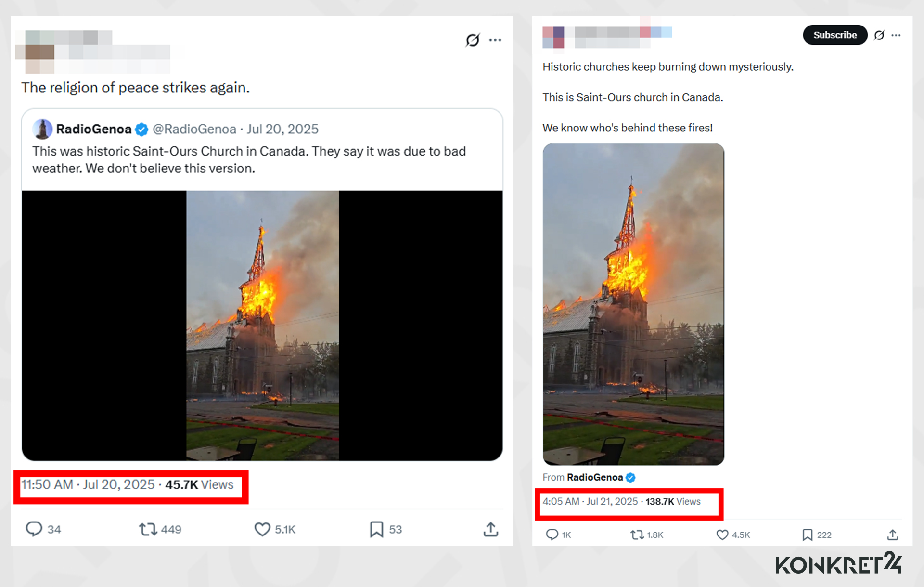924x587 pixels.
Task: Open the more options menu on the right post
Action: tap(896, 35)
